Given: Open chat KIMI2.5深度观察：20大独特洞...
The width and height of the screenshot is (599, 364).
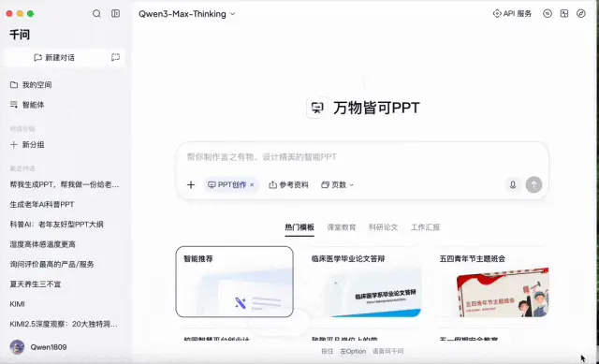Looking at the screenshot, I should [x=64, y=324].
